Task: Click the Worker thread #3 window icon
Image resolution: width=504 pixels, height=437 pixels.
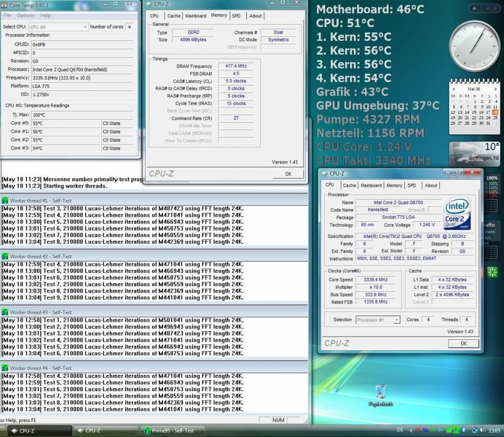Action: click(x=4, y=312)
